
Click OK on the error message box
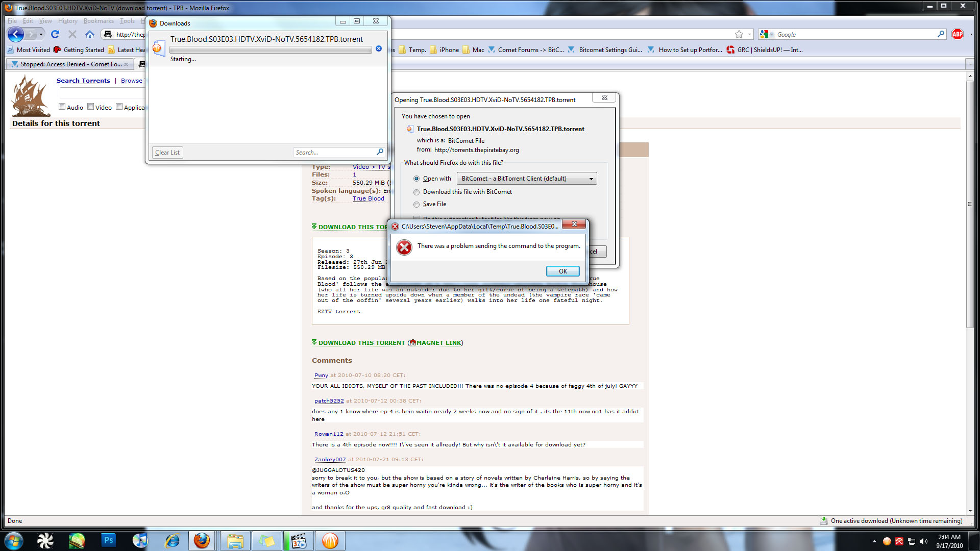562,271
